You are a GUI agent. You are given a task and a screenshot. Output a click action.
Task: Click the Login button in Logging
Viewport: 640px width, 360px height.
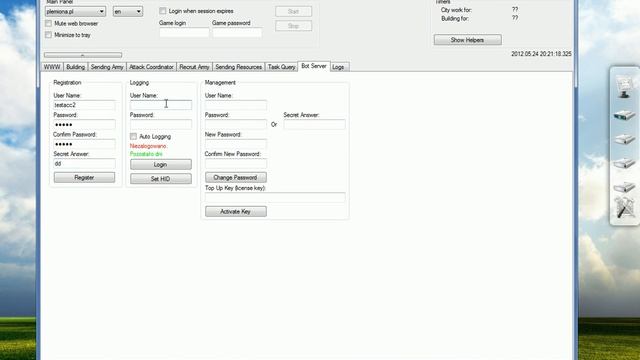tap(161, 164)
